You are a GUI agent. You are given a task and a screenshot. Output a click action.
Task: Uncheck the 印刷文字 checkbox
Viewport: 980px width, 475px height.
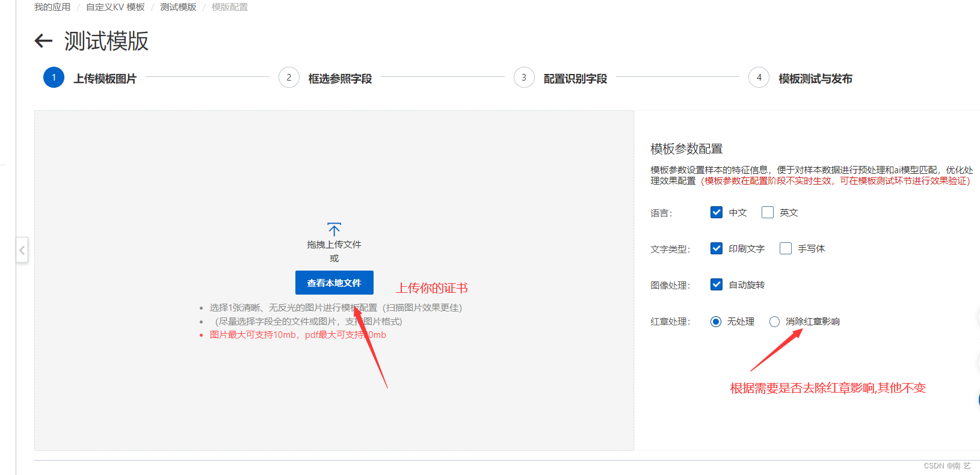point(717,248)
